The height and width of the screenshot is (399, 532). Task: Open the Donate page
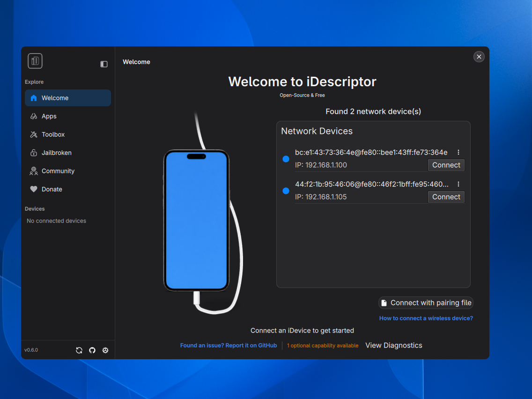pyautogui.click(x=68, y=189)
